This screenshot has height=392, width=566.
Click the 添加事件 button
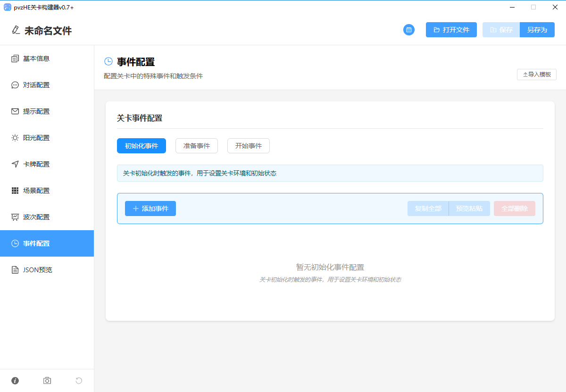tap(150, 209)
